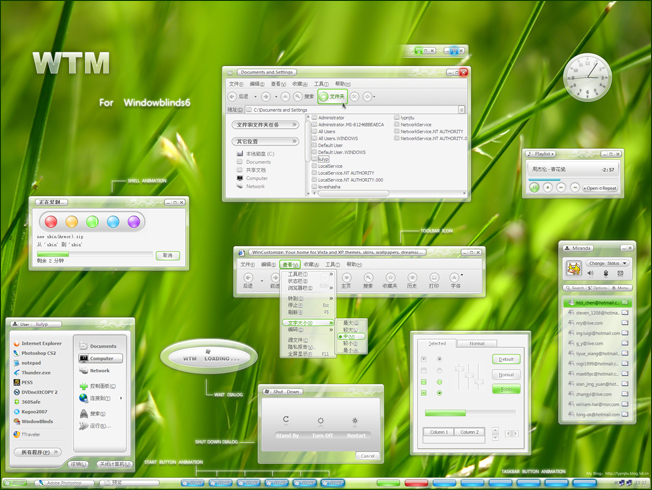Select the gray unselected radio button in controls demo
Viewport: 652px width, 490px height.
pyautogui.click(x=440, y=370)
